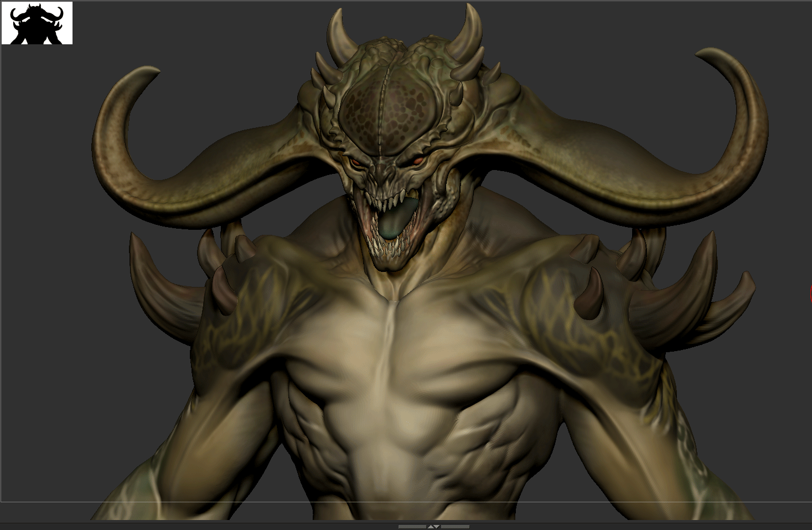Click the demon silhouette thumbnail preview
This screenshot has width=812, height=530.
[37, 23]
